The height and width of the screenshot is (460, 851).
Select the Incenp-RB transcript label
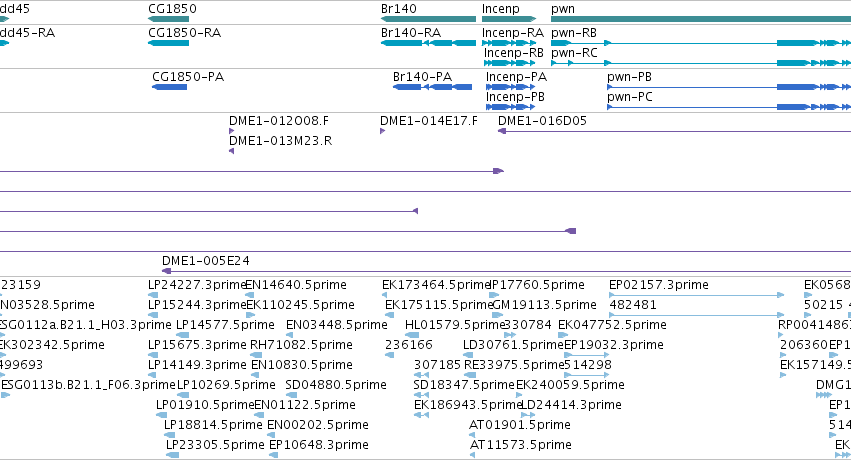(513, 53)
